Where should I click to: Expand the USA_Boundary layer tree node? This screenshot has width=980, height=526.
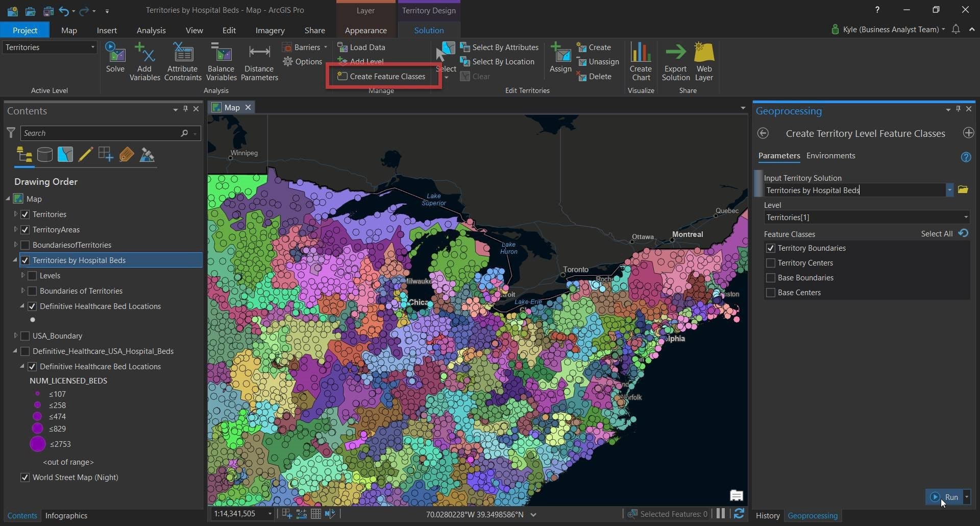15,336
